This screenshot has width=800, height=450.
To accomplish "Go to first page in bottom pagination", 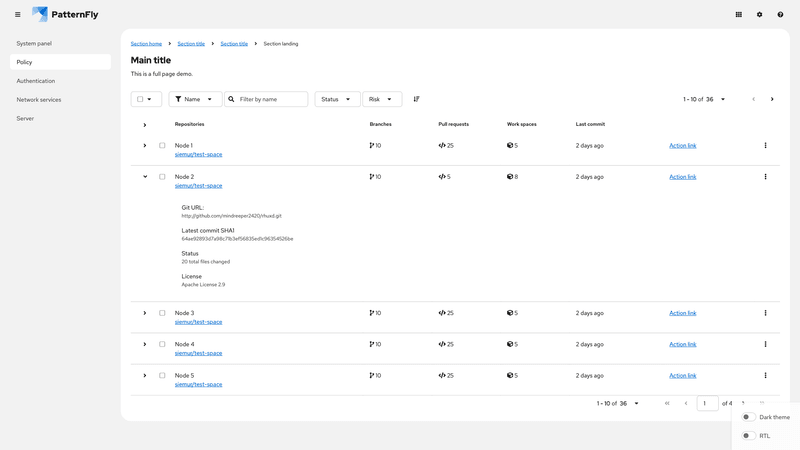I will coord(667,403).
